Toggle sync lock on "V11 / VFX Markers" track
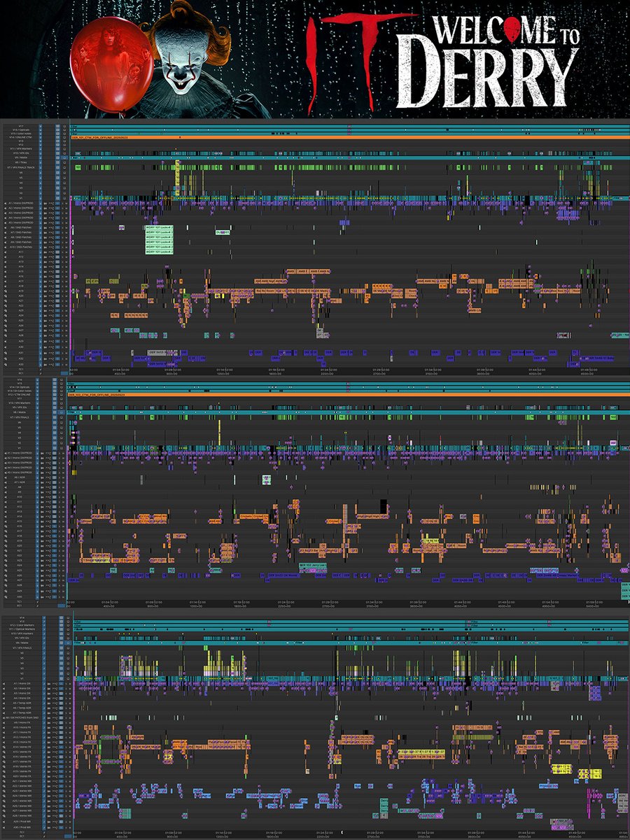 [41, 148]
